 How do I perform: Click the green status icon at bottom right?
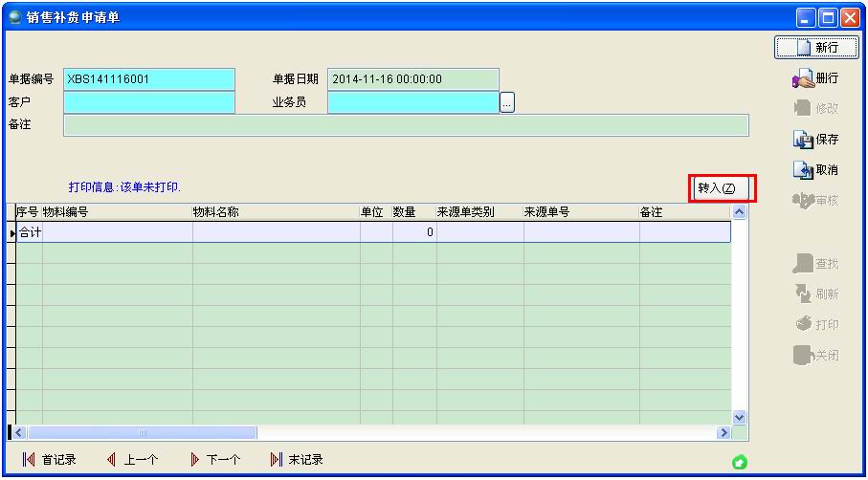point(739,463)
